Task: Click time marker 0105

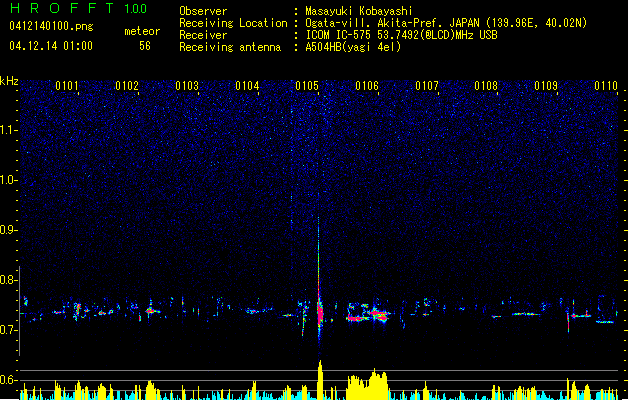Action: click(307, 86)
